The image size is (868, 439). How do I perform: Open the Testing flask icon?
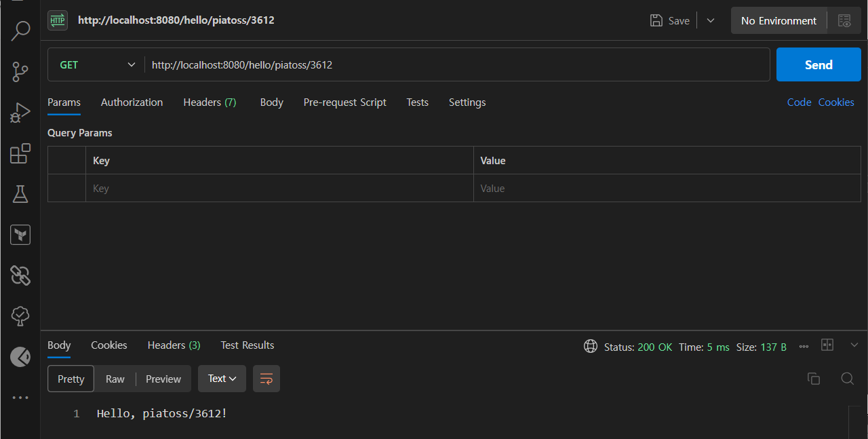(x=20, y=194)
